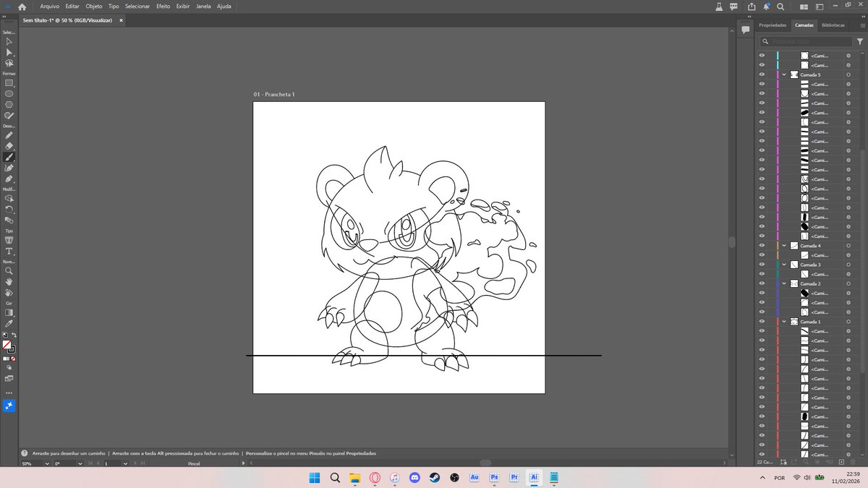The width and height of the screenshot is (868, 488).
Task: Click the share document icon
Action: point(751,7)
